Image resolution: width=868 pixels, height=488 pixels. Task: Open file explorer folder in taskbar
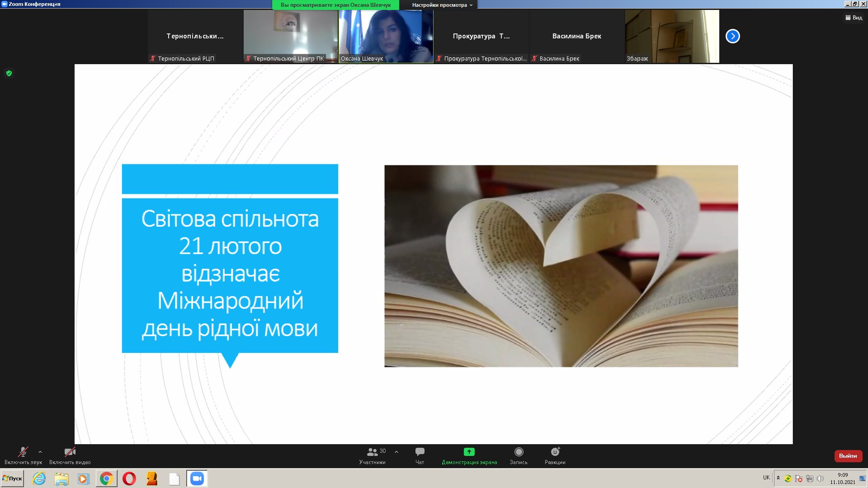point(61,479)
